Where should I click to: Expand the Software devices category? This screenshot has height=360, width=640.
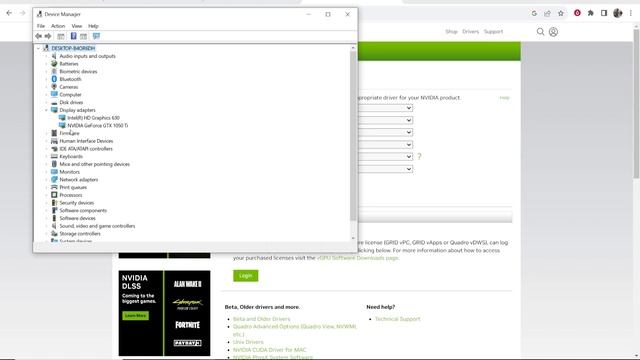(x=47, y=218)
